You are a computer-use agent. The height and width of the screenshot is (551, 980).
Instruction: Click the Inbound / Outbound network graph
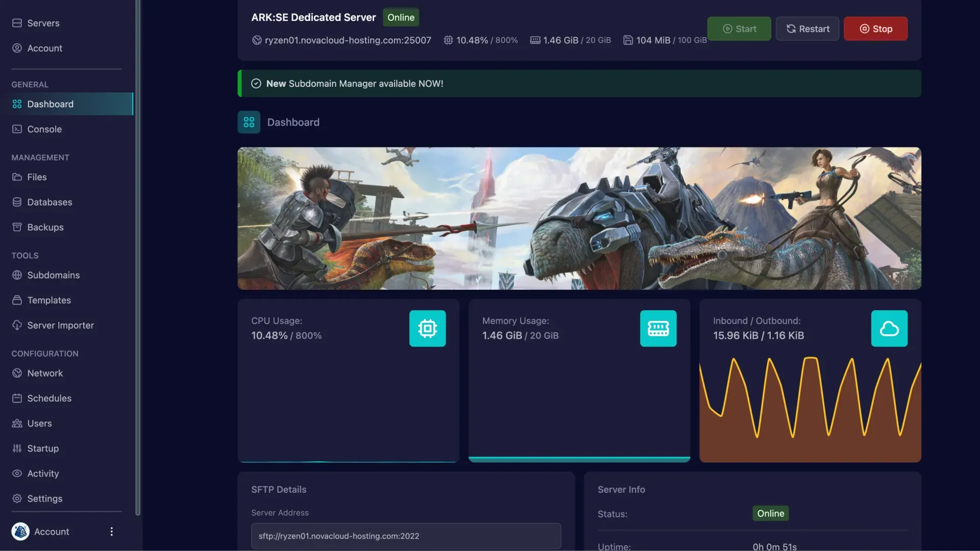pos(810,410)
